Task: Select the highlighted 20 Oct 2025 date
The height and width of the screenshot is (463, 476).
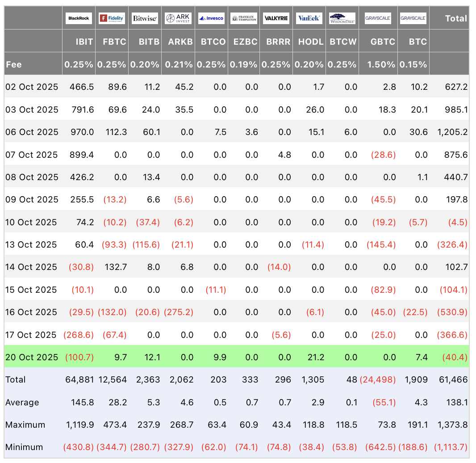Action: pos(32,357)
